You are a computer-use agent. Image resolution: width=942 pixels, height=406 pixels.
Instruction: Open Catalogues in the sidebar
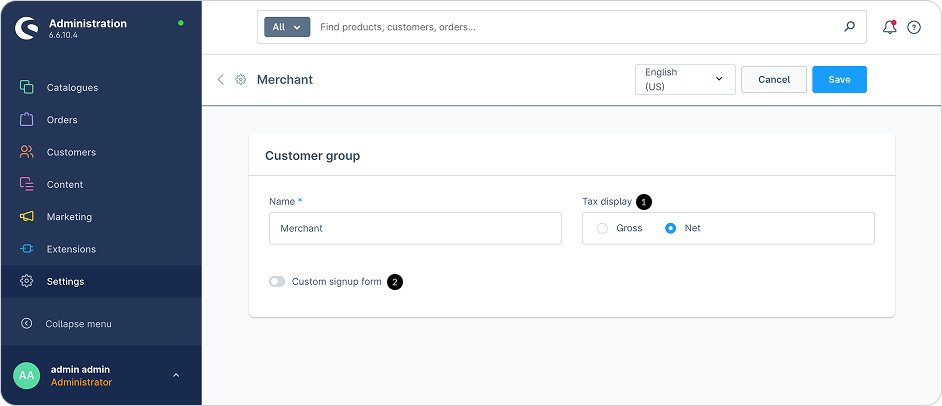[x=72, y=88]
